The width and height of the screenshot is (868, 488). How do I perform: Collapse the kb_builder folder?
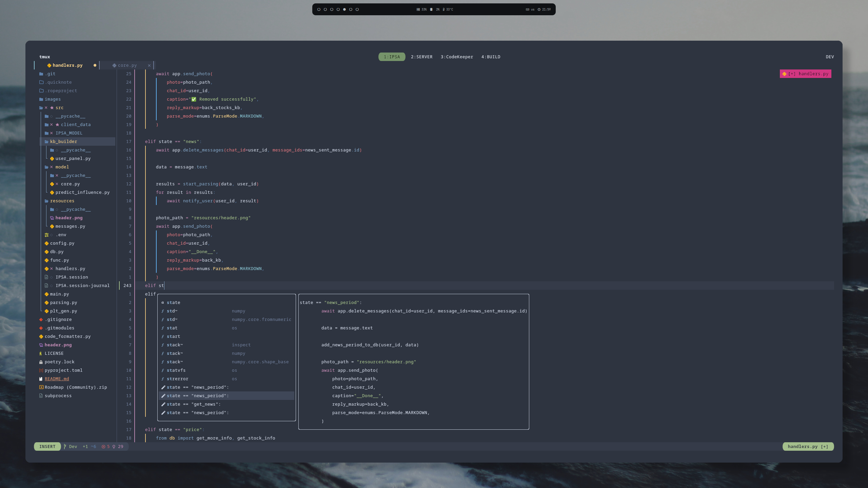pos(61,142)
